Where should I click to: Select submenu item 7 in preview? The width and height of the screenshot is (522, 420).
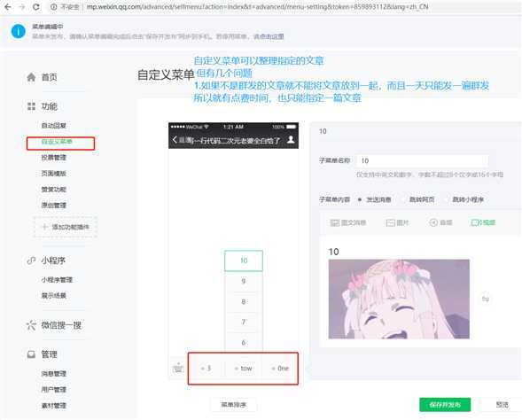point(244,323)
